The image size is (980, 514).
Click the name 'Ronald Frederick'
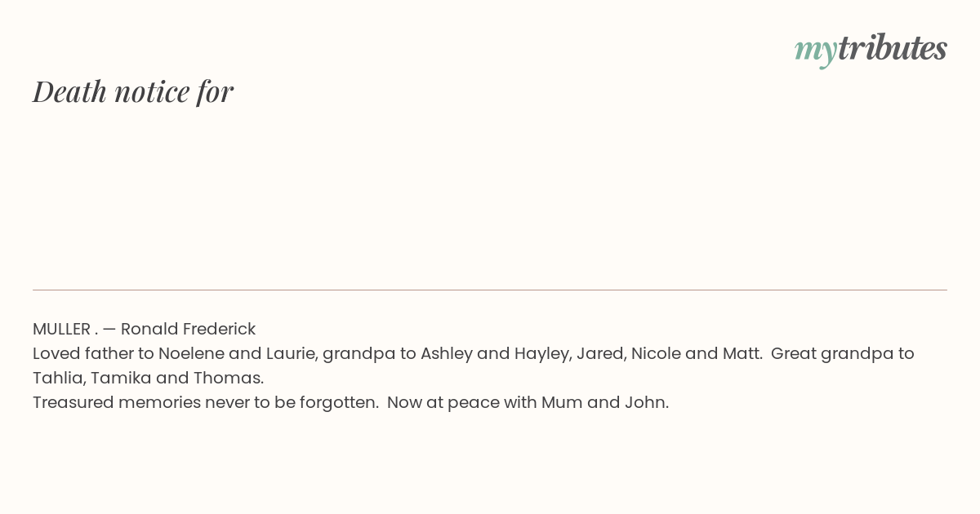click(188, 329)
